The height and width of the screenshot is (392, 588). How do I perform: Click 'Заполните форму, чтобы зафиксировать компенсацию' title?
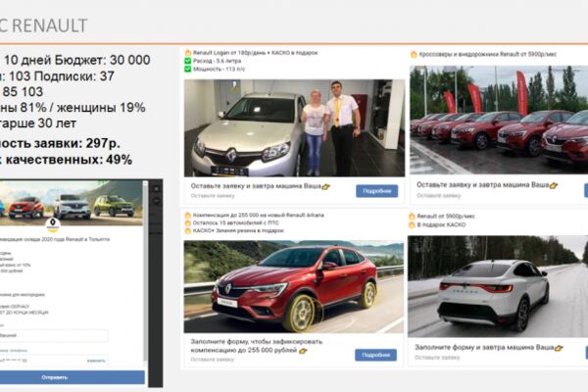pos(257,346)
